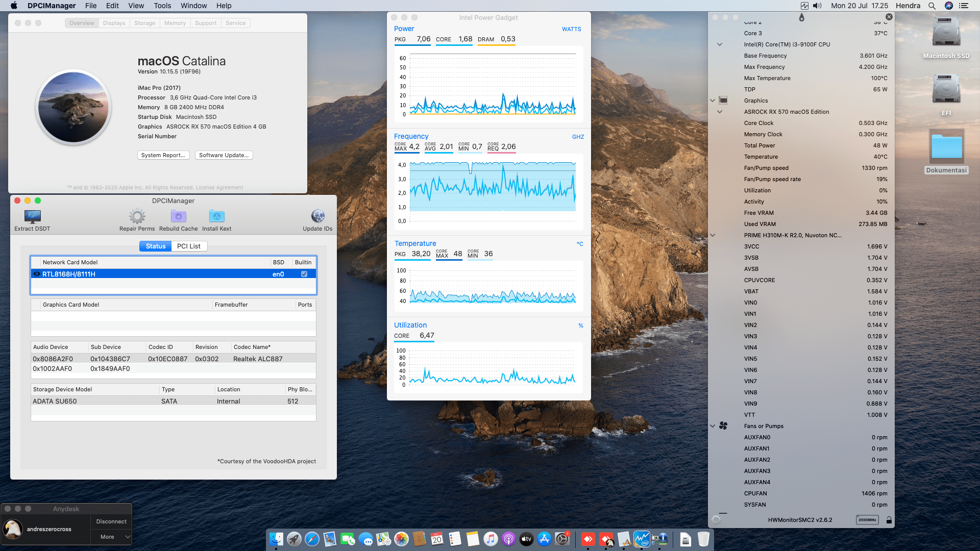Image resolution: width=980 pixels, height=551 pixels.
Task: Toggle the Builtin checkbox for RTL8168H/8111H
Action: click(304, 274)
